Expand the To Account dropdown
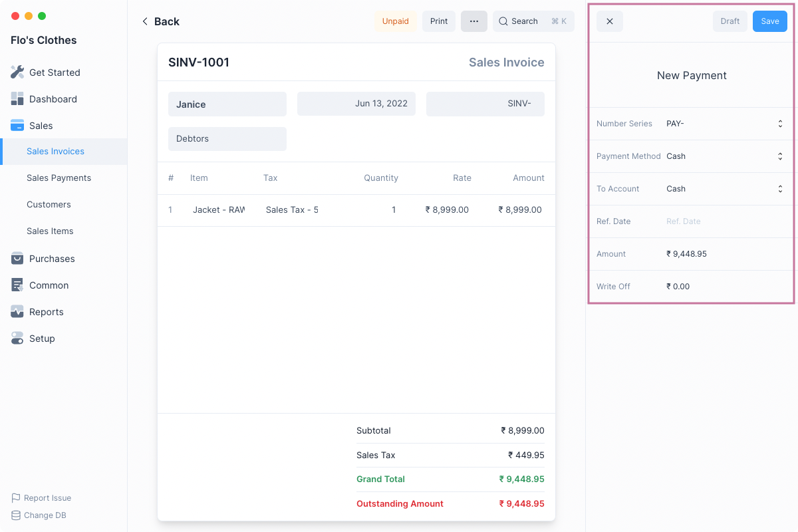The height and width of the screenshot is (532, 798). 779,189
